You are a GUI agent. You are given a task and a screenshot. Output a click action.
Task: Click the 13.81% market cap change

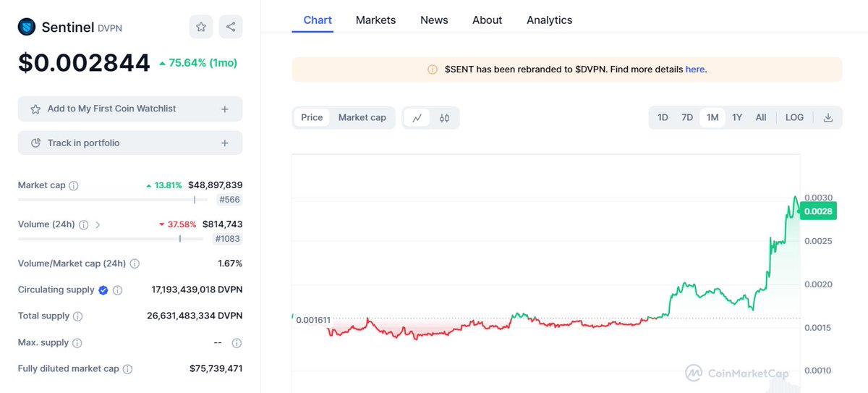click(x=164, y=185)
